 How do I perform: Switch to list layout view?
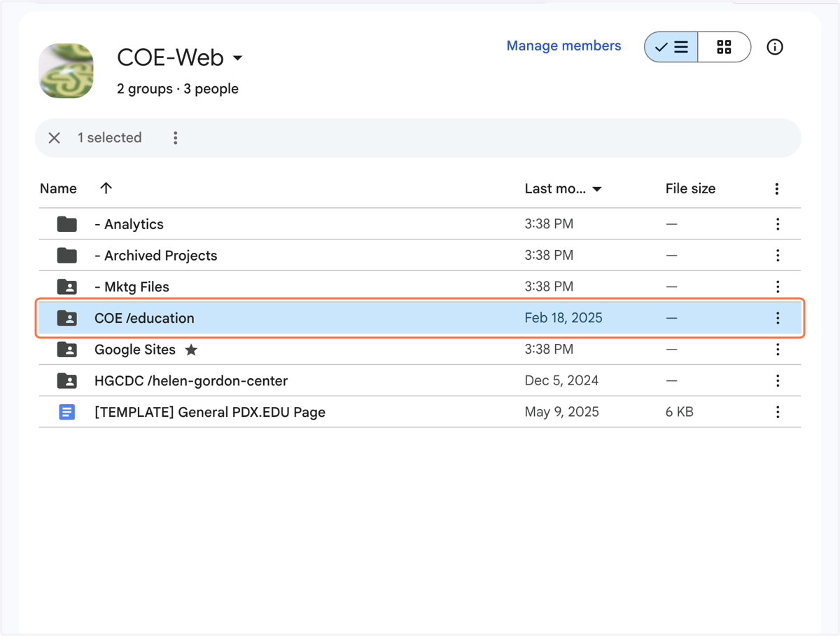pyautogui.click(x=671, y=47)
